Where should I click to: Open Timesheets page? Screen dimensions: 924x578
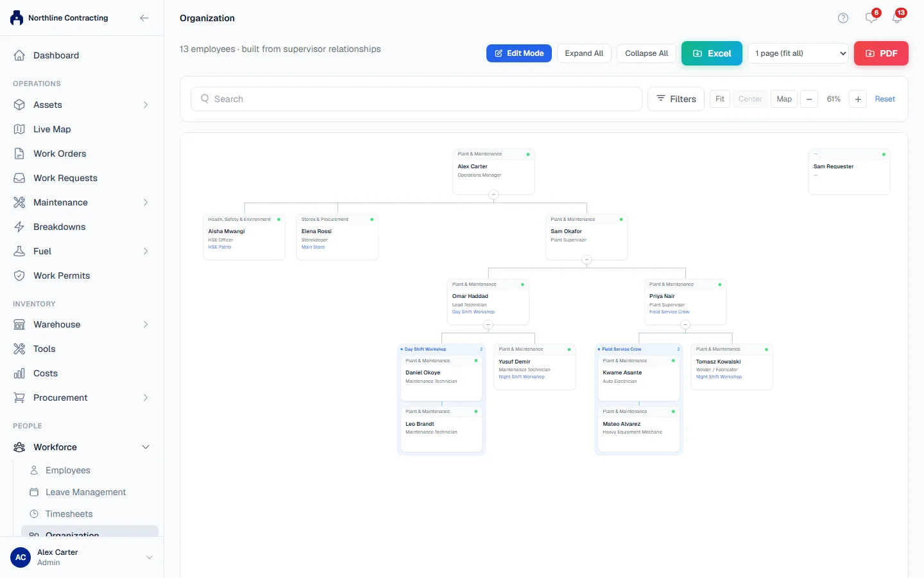click(x=90, y=514)
